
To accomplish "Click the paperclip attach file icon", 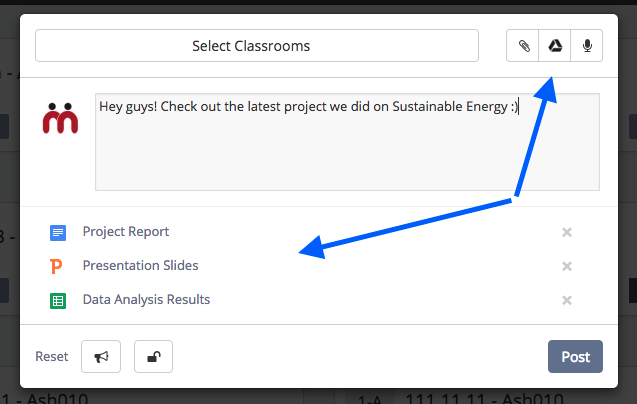I will click(523, 46).
